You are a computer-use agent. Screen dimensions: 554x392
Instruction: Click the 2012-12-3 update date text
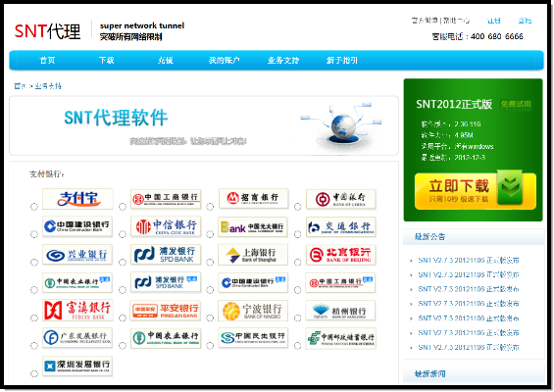[x=470, y=157]
